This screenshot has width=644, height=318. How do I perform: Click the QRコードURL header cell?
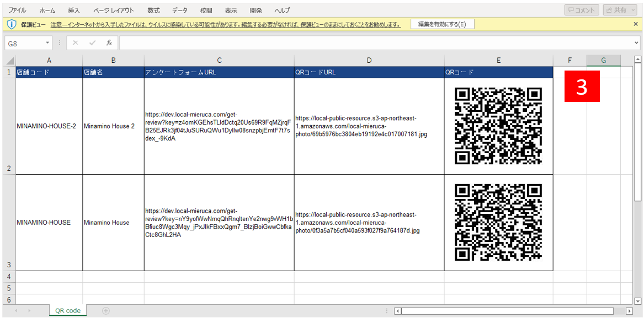pyautogui.click(x=369, y=72)
